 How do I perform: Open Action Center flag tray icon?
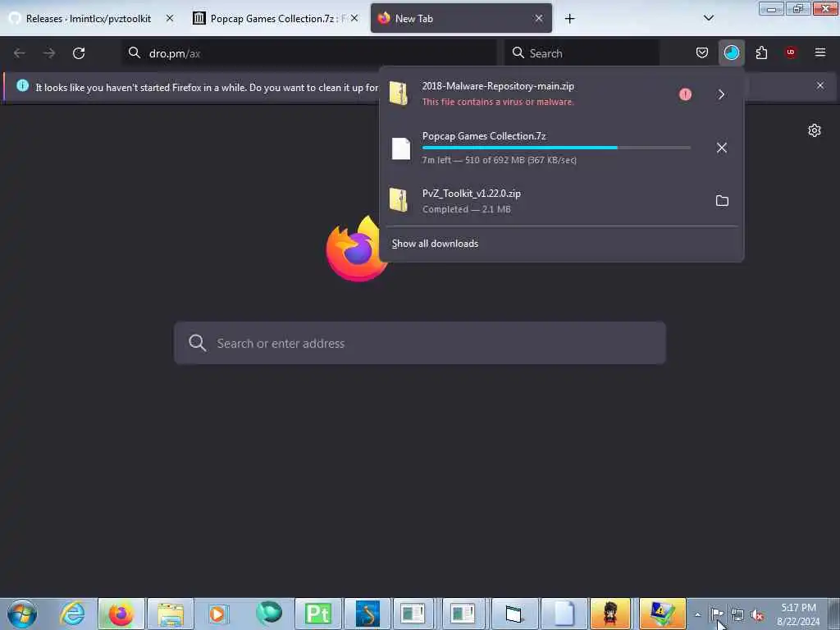[716, 614]
